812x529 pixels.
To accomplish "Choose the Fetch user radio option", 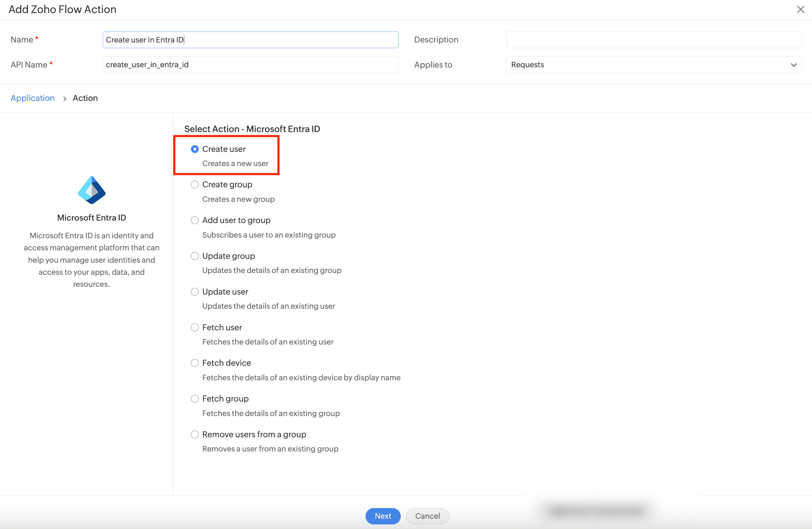I will [195, 328].
